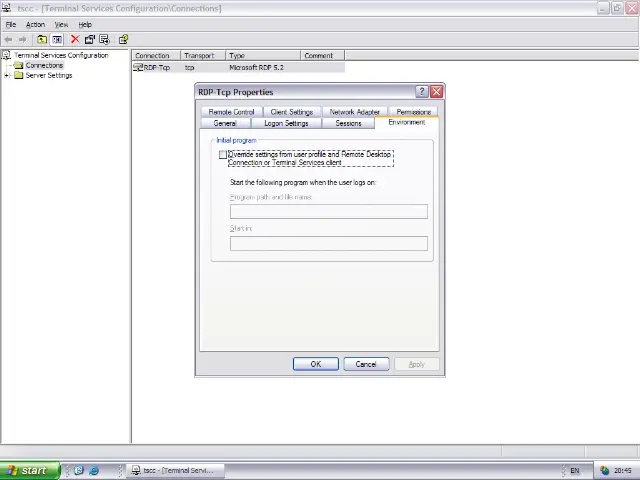This screenshot has width=640, height=480.
Task: Open the Action menu
Action: (x=35, y=24)
